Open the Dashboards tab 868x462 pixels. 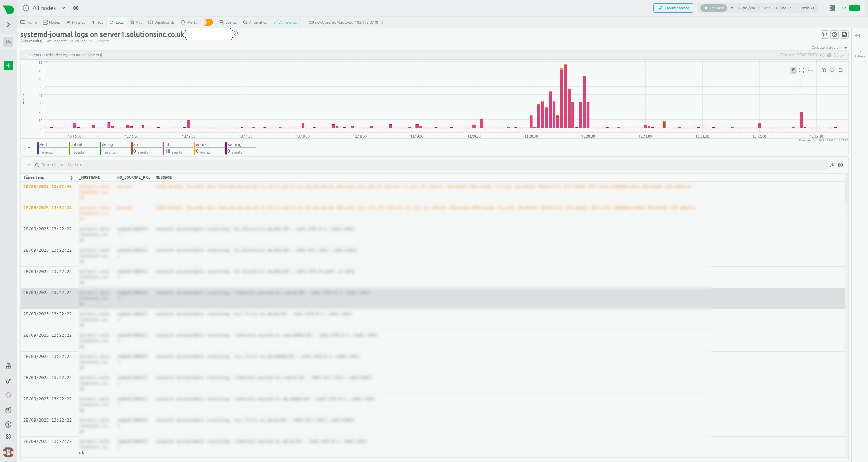click(x=161, y=22)
